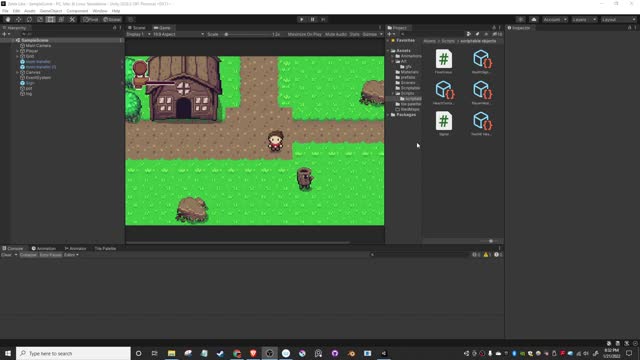Open the Cloud services icon

pos(534,20)
